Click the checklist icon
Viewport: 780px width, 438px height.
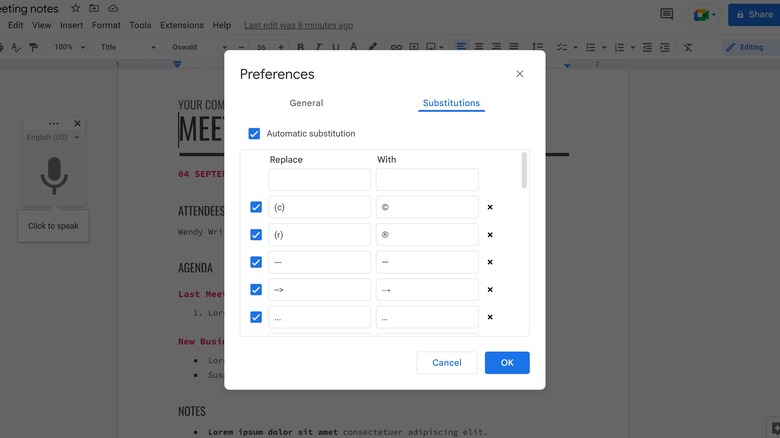[562, 47]
